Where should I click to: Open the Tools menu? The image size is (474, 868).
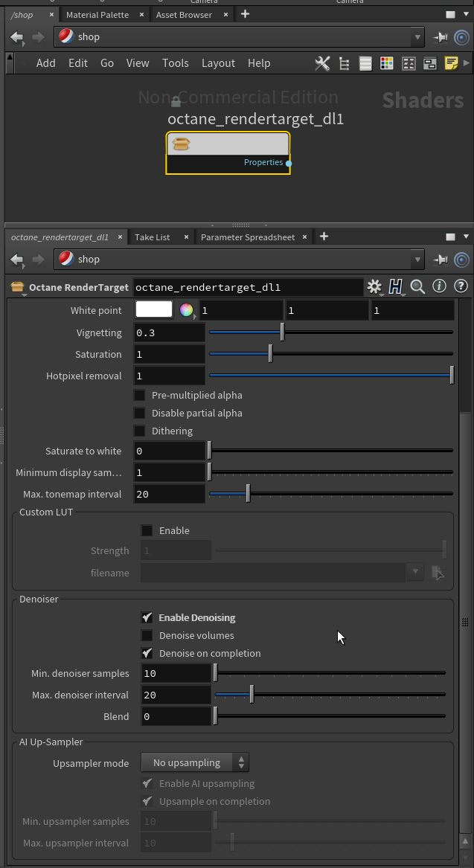(176, 63)
